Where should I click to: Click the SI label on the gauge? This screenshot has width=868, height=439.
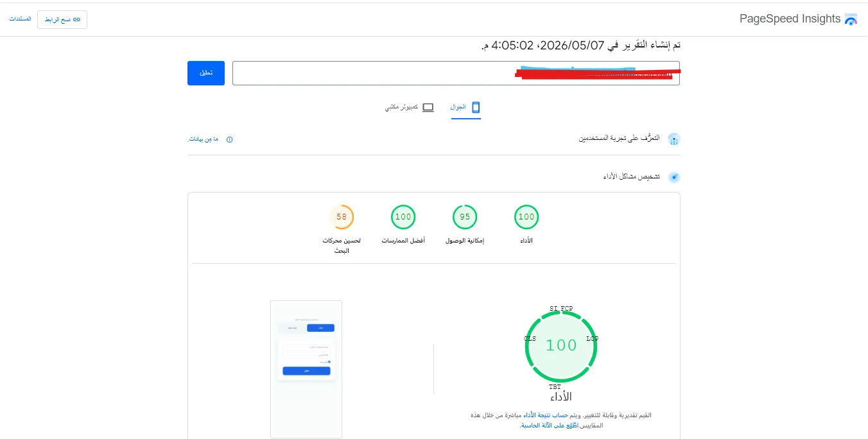553,309
